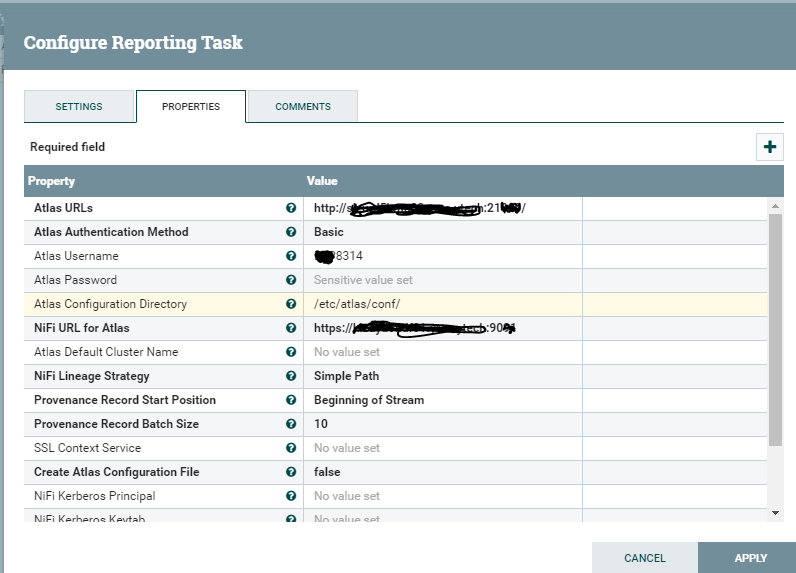The width and height of the screenshot is (796, 573).
Task: Click help icon for Atlas Authentication Method
Action: (291, 232)
